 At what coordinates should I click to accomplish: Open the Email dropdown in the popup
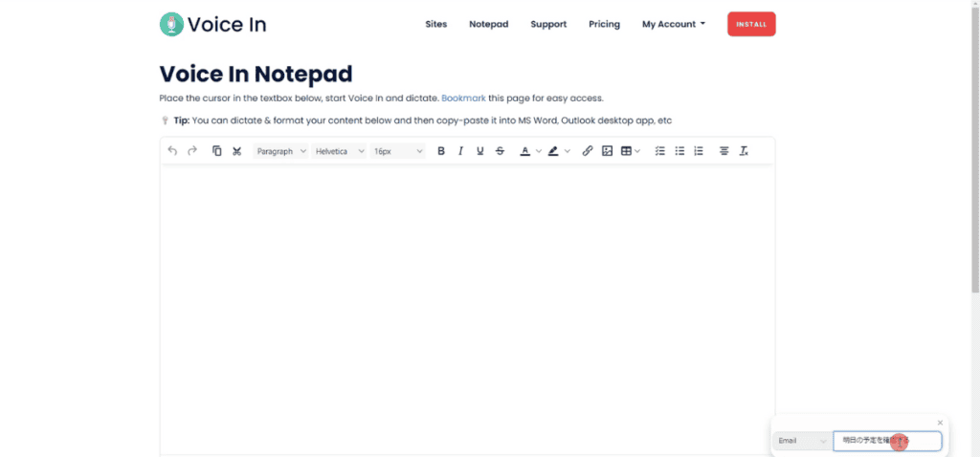pyautogui.click(x=803, y=441)
